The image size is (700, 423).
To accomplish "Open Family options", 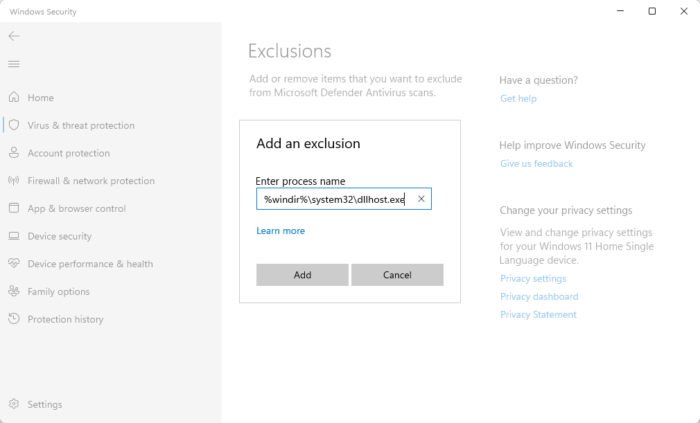I will pos(58,291).
